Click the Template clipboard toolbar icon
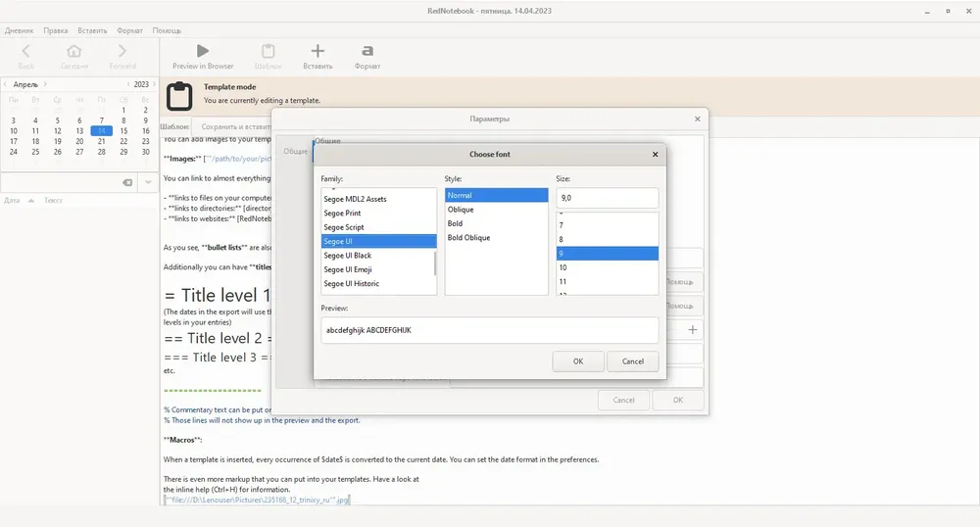This screenshot has width=980, height=527. tap(269, 51)
